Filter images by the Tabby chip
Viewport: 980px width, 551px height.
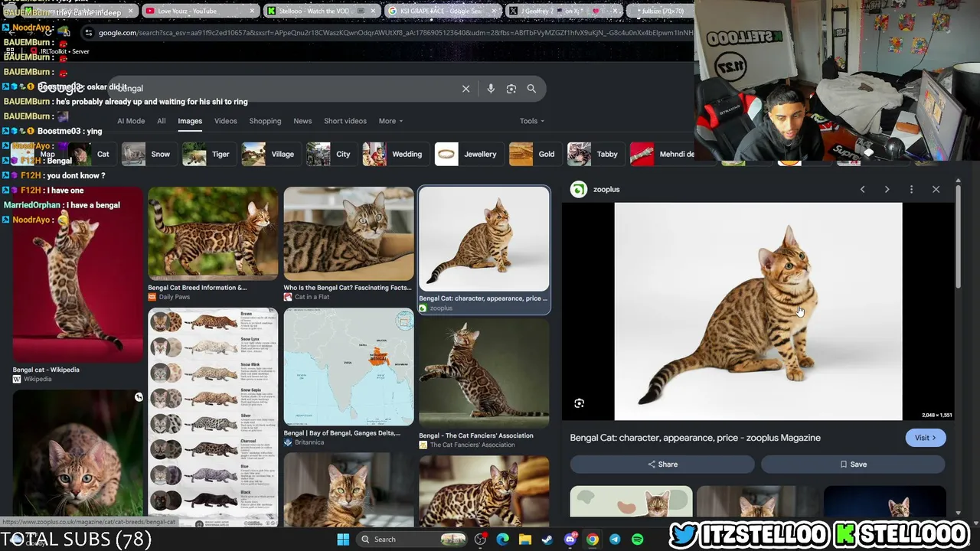pyautogui.click(x=594, y=154)
